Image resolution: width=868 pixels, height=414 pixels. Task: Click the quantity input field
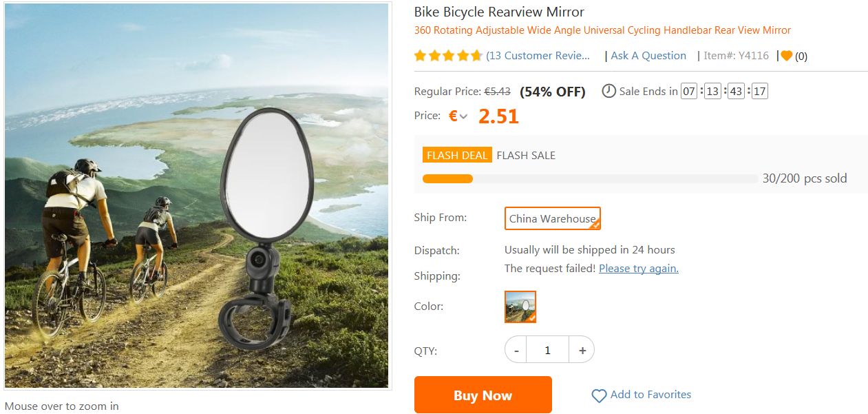(547, 350)
